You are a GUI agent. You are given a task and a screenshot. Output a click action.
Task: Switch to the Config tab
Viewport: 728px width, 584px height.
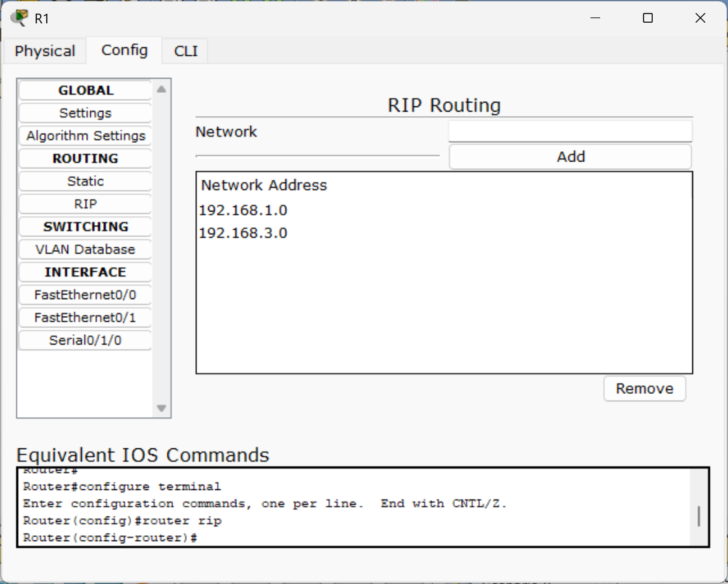(125, 50)
